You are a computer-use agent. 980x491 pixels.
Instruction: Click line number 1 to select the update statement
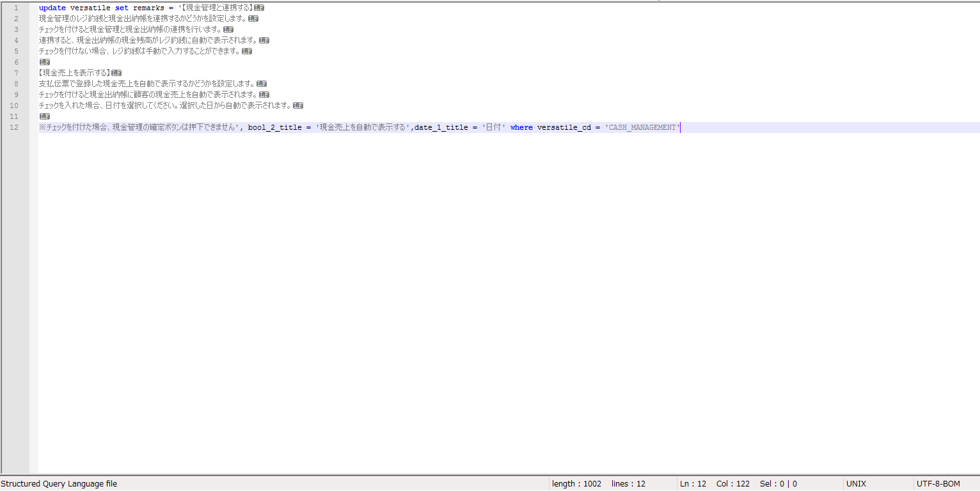[16, 7]
